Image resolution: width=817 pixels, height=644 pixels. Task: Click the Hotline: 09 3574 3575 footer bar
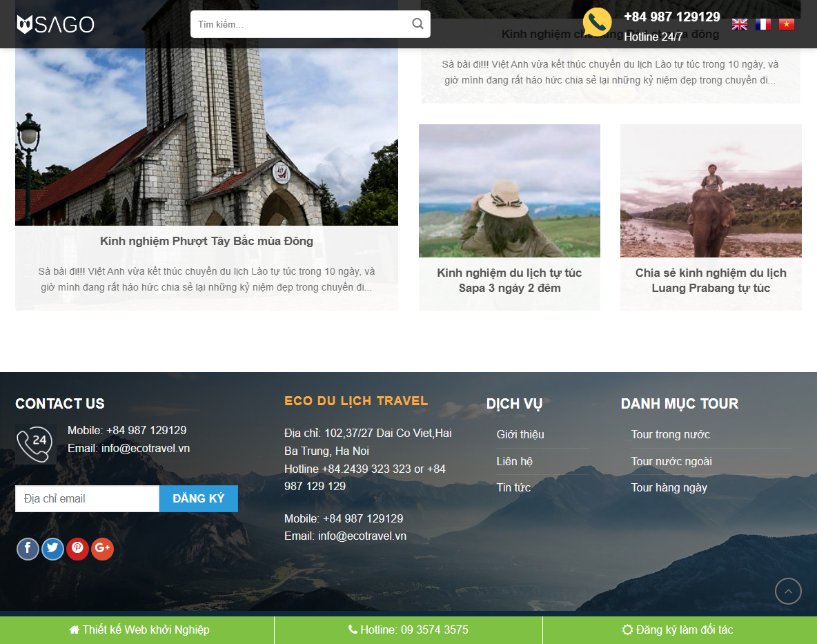(408, 630)
